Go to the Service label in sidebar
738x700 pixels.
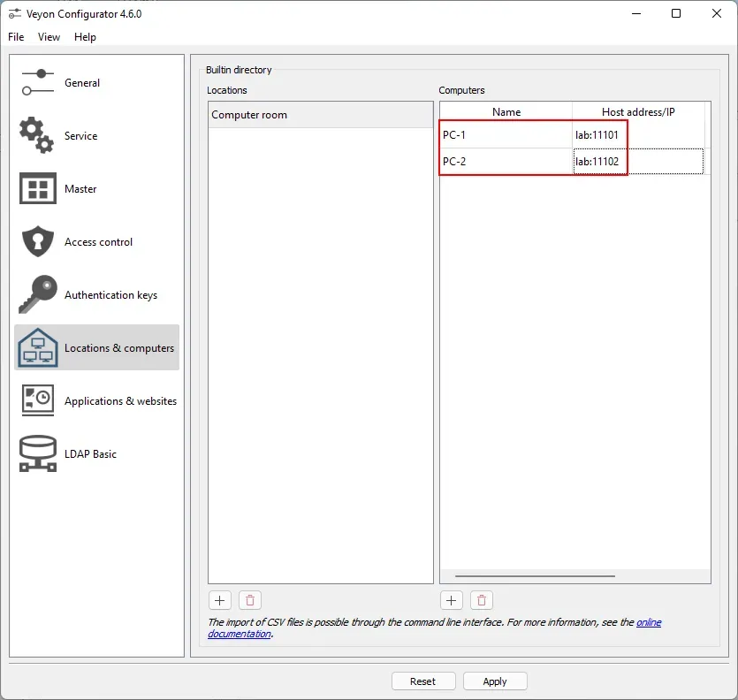(x=81, y=136)
